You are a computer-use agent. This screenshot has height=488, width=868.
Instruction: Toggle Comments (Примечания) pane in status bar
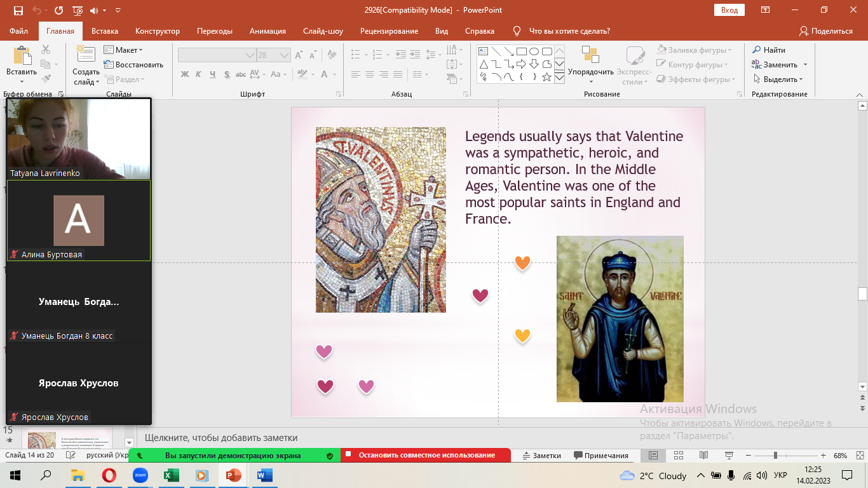pos(600,456)
